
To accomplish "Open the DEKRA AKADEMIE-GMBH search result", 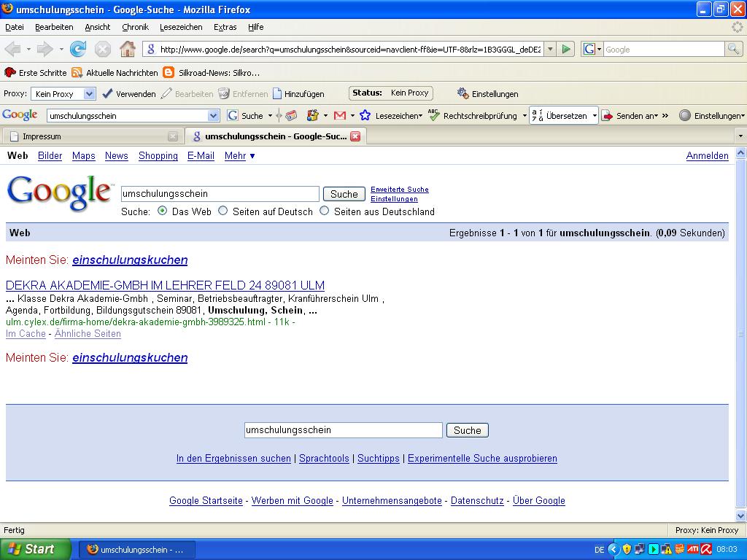I will 165,285.
